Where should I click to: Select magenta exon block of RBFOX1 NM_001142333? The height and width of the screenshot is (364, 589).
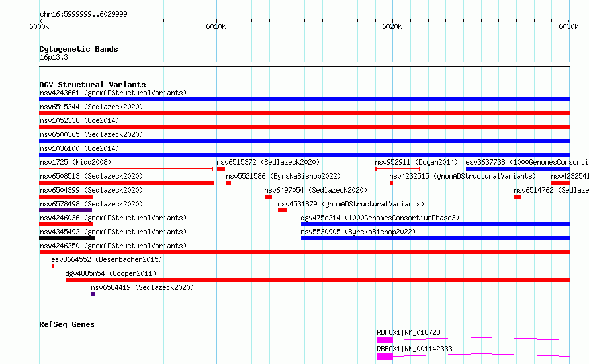[x=385, y=357]
